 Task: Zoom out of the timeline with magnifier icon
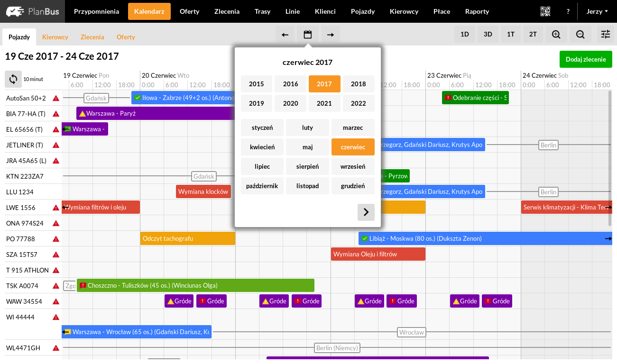[580, 34]
